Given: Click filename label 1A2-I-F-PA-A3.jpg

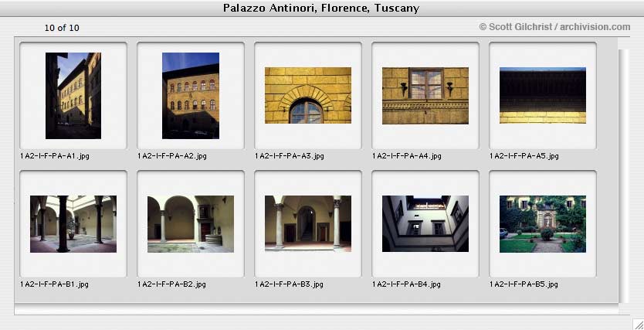Looking at the screenshot, I should coord(289,156).
